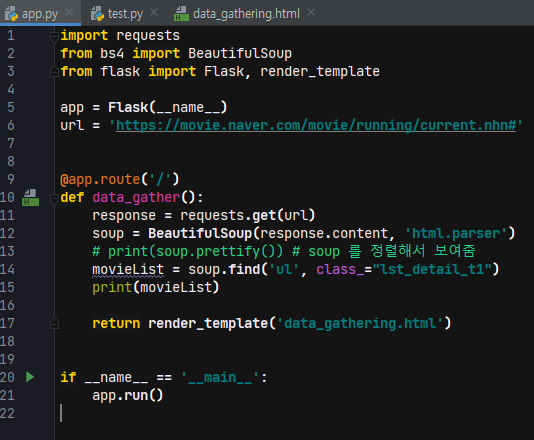Click line number 14 in the gutter
534x440 pixels.
[x=7, y=269]
